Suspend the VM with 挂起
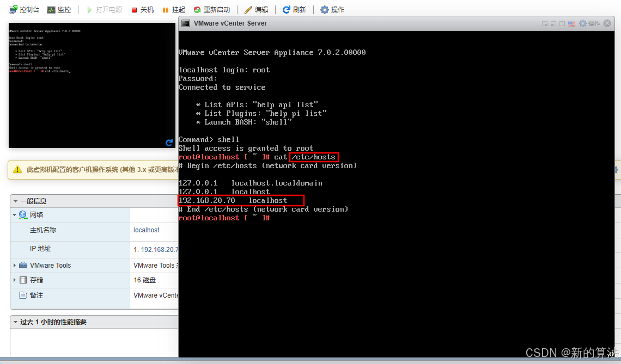621x364 pixels. (x=173, y=9)
